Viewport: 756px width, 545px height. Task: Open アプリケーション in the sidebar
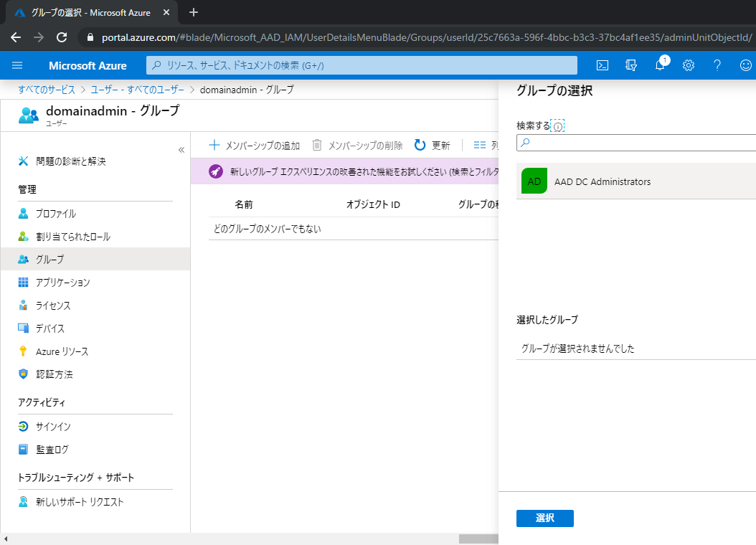95,283
